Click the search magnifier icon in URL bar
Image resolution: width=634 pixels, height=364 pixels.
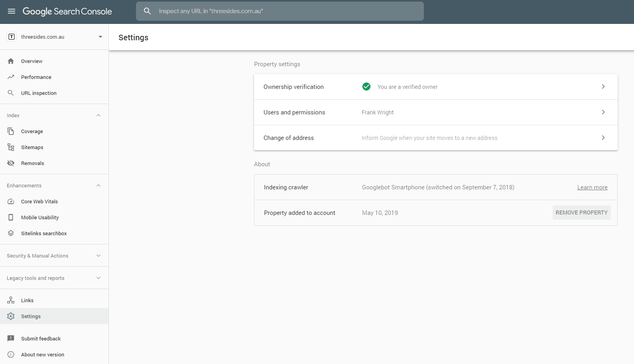pyautogui.click(x=147, y=11)
